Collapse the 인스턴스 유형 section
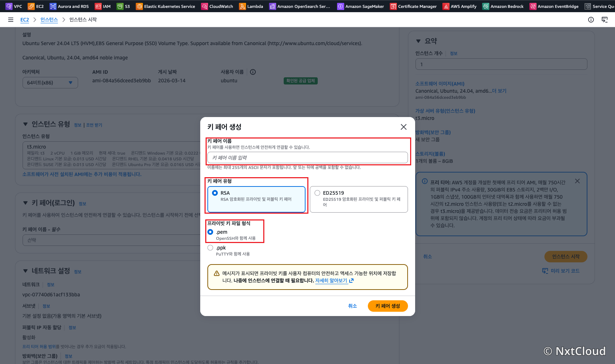The image size is (615, 364). coord(25,124)
